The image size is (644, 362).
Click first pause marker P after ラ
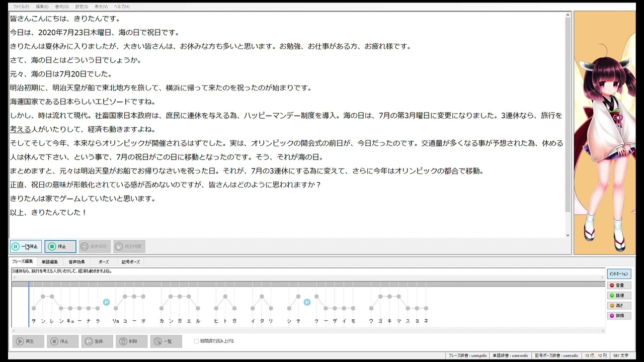[x=106, y=302]
